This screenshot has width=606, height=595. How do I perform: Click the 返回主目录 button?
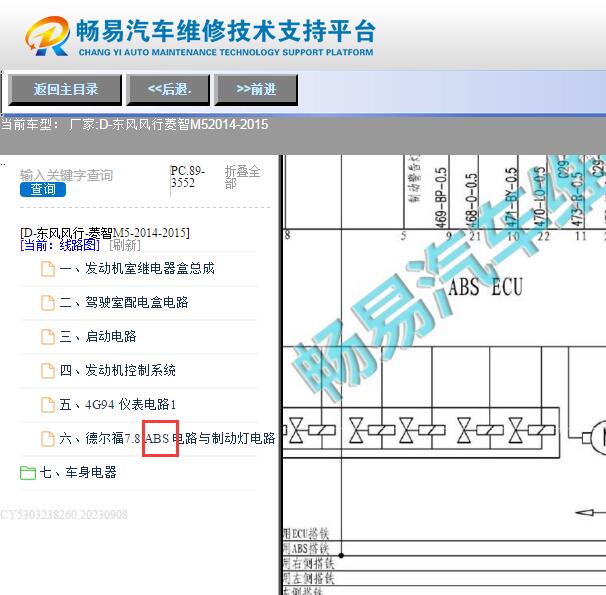click(x=65, y=90)
